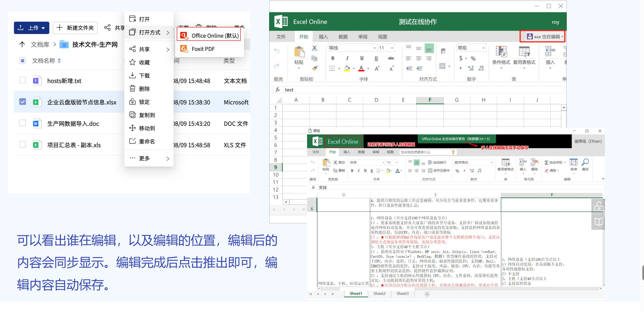Viewport: 644px width, 312px height.
Task: Expand the 常规 number format dropdown
Action: (483, 48)
